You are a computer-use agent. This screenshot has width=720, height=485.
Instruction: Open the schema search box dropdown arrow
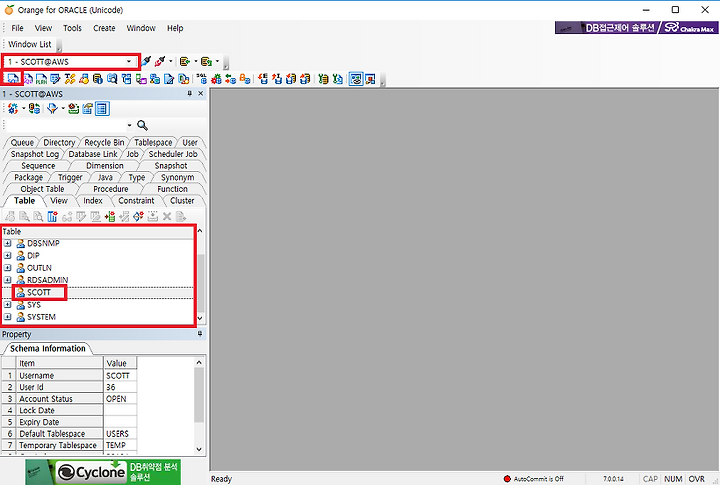click(x=129, y=125)
